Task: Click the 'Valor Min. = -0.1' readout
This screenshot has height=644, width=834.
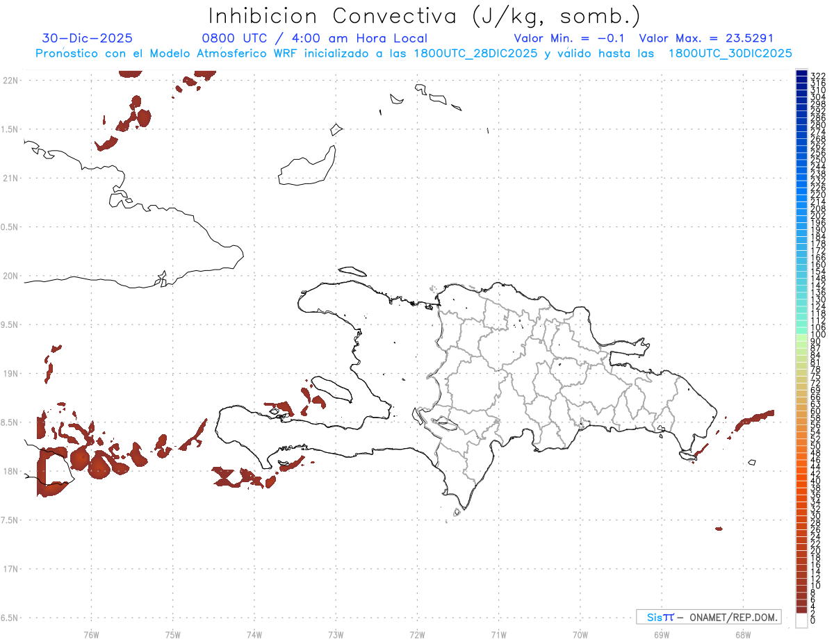Action: coord(571,38)
